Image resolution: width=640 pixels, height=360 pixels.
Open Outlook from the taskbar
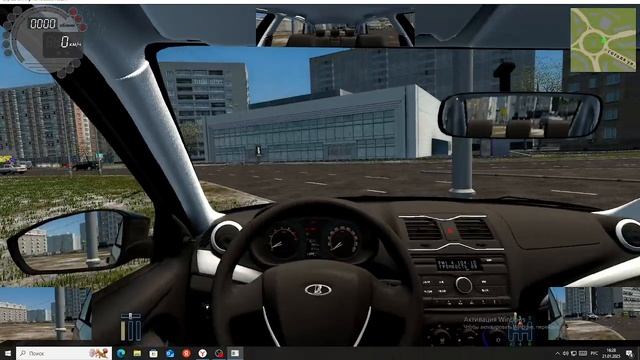tap(170, 353)
